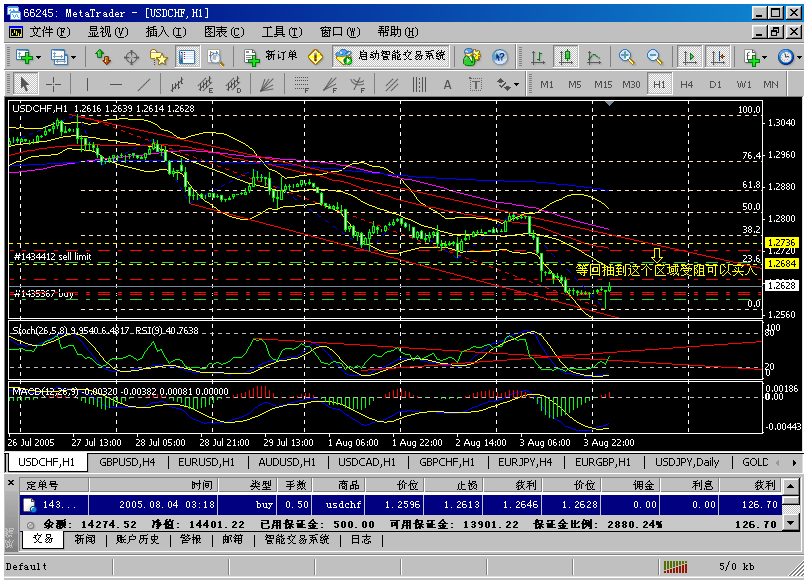The image size is (808, 580).
Task: Open the arrows symbols dropdown
Action: coord(515,85)
